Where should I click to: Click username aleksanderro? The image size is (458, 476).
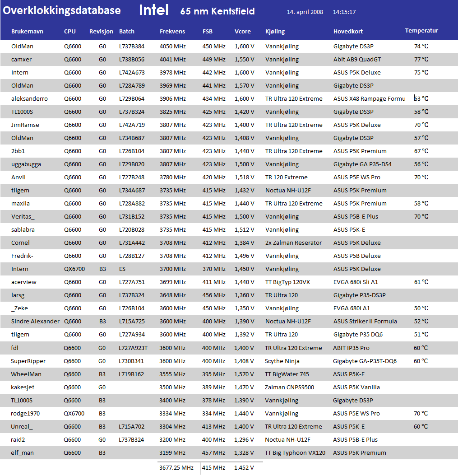click(x=29, y=98)
